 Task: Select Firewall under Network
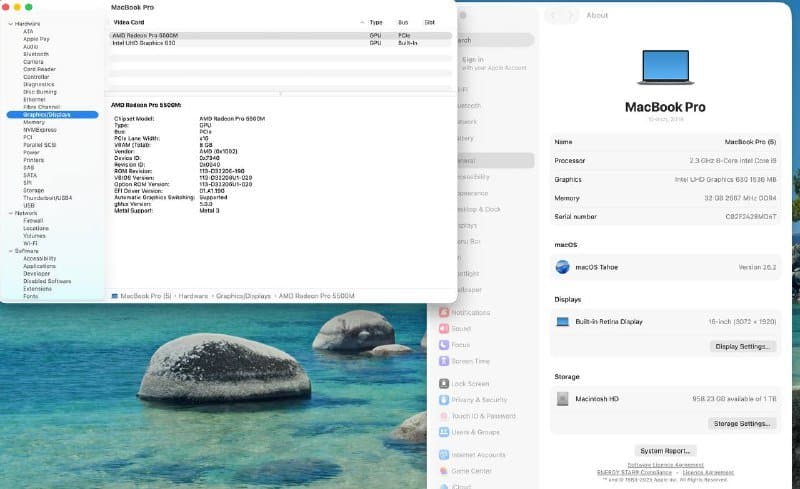(x=33, y=221)
